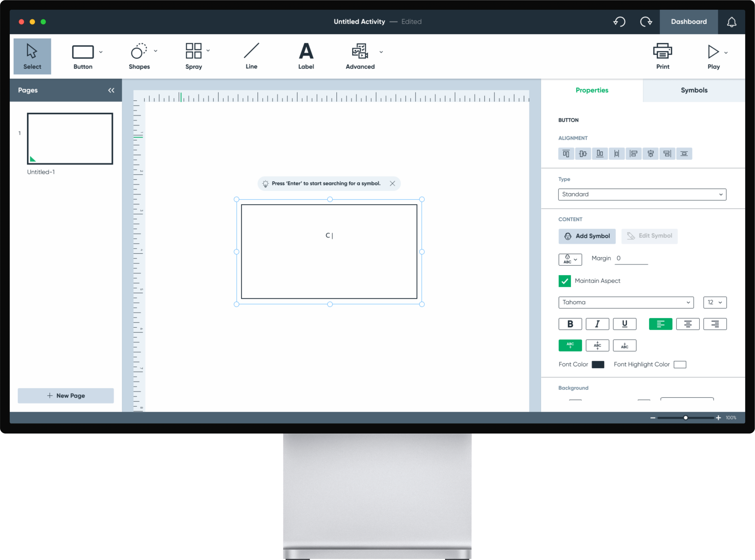
Task: Expand the Advanced tool dropdown arrow
Action: pos(381,52)
